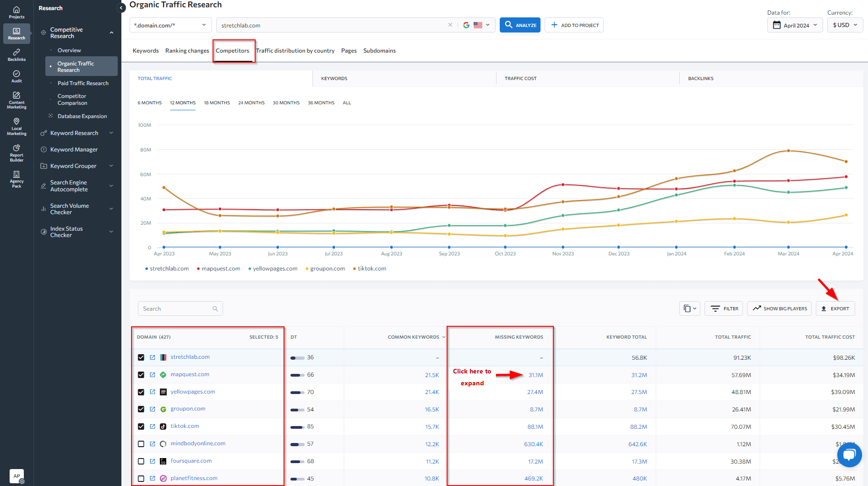The width and height of the screenshot is (868, 486).
Task: Expand Search Engine Autocomplete section
Action: pyautogui.click(x=111, y=186)
